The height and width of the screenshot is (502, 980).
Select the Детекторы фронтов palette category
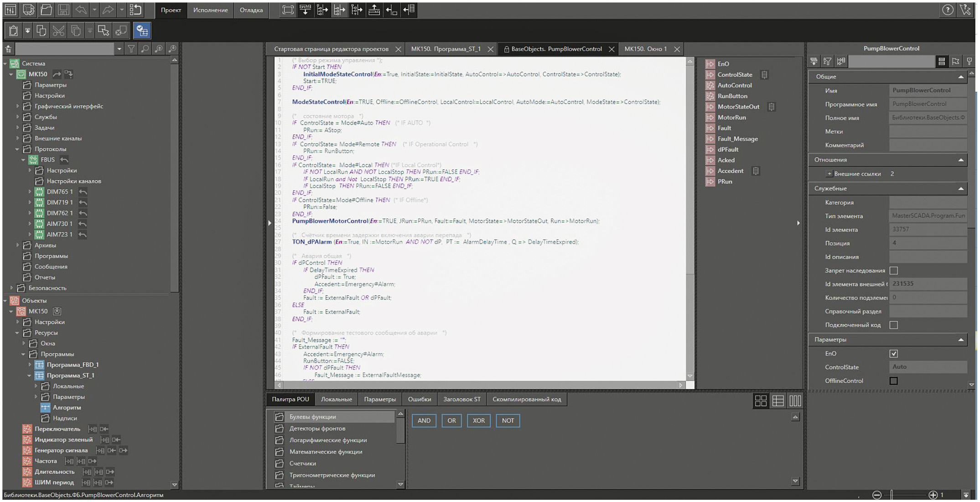pyautogui.click(x=317, y=429)
